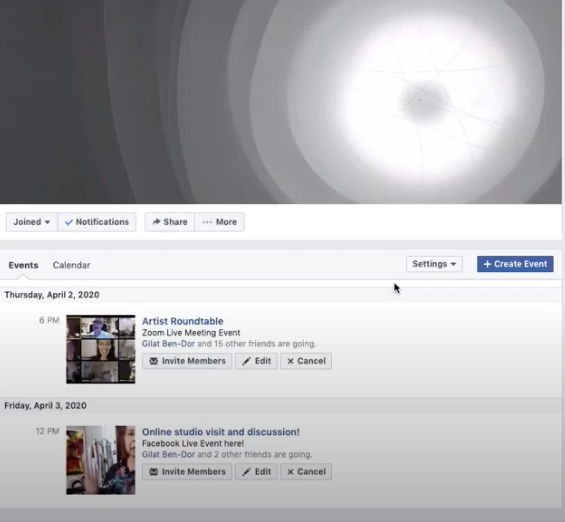Open the Settings dropdown

(434, 264)
